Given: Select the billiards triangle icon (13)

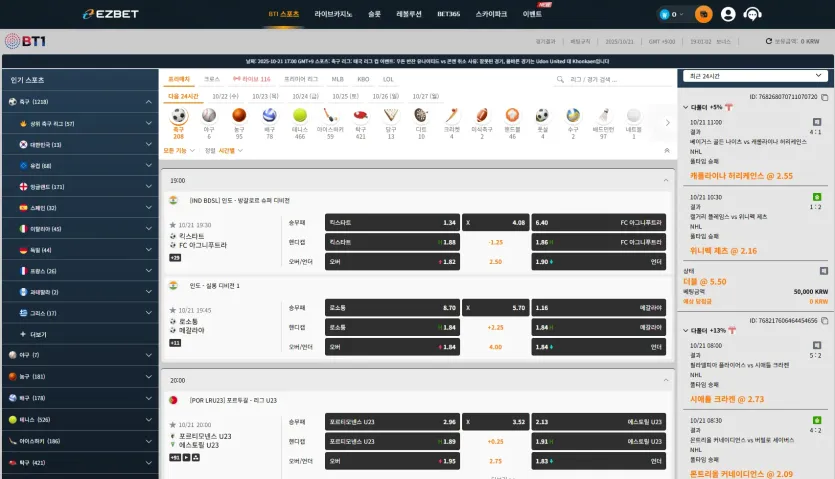Looking at the screenshot, I should coord(391,116).
